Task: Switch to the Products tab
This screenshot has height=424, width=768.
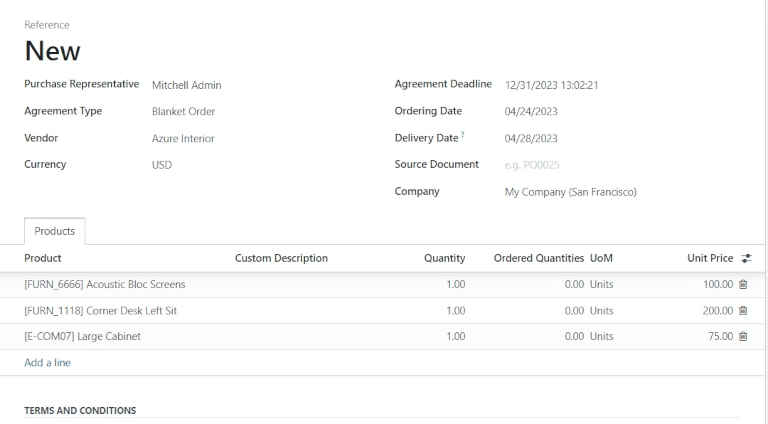Action: [x=55, y=231]
